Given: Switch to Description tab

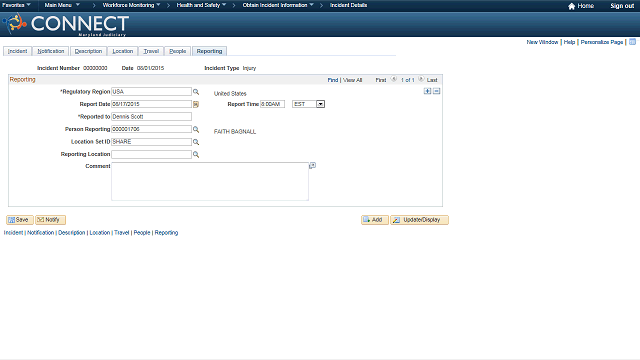Looking at the screenshot, I should click(88, 51).
